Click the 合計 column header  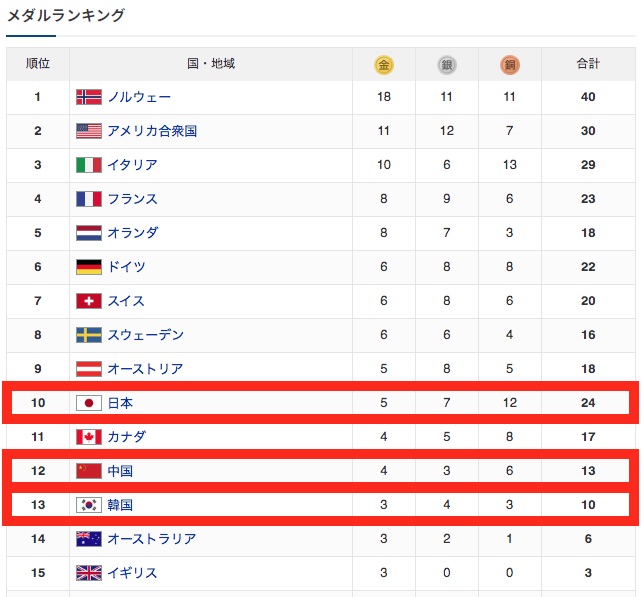point(588,64)
